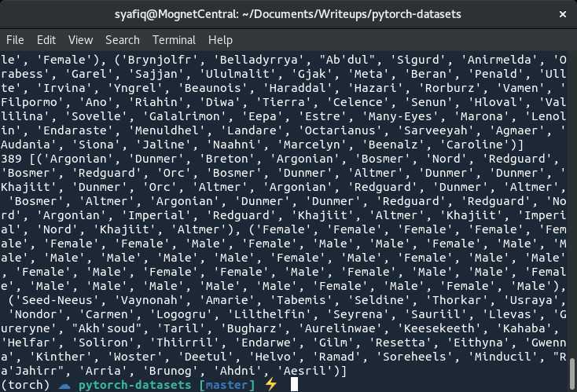The image size is (577, 392).
Task: Click the number 389 in output
Action: coord(11,159)
